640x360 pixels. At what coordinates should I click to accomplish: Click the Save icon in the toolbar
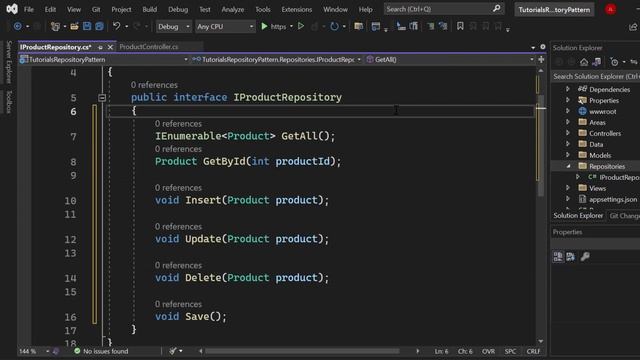[x=87, y=27]
